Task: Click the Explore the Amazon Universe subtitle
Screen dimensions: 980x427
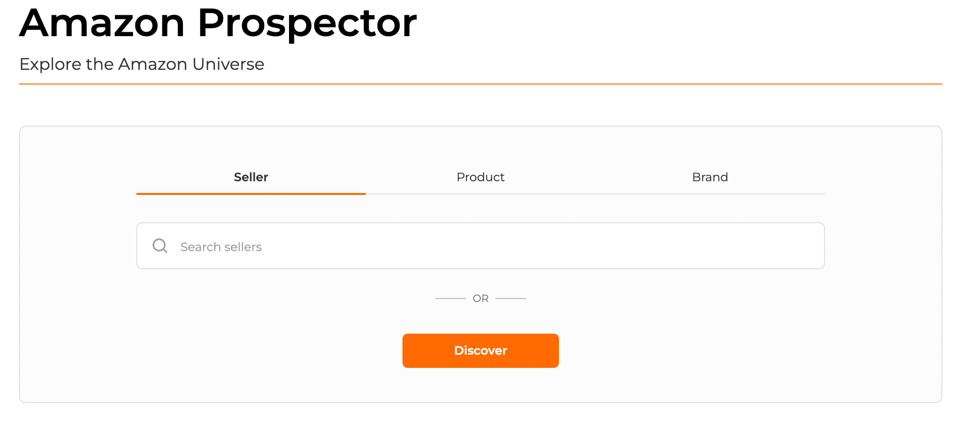Action: coord(142,64)
